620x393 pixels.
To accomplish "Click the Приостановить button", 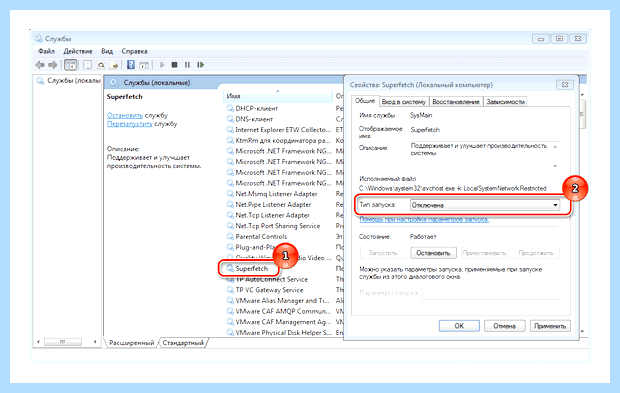I will tap(484, 253).
